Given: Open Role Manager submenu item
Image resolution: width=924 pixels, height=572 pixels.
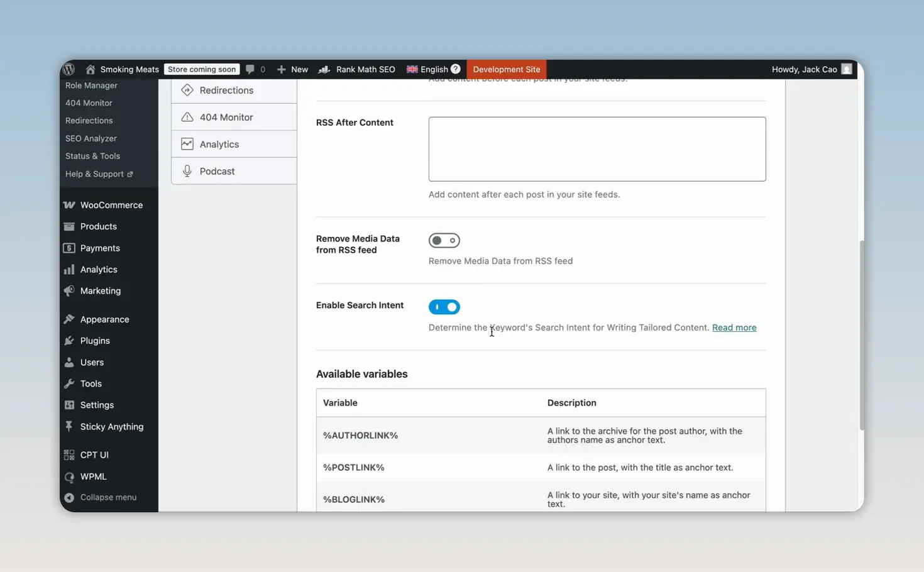Looking at the screenshot, I should (91, 85).
